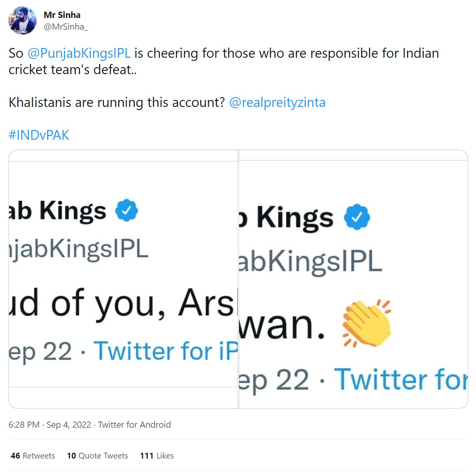Open right image containing 'wan.' text
This screenshot has width=476, height=473.
pos(353,279)
